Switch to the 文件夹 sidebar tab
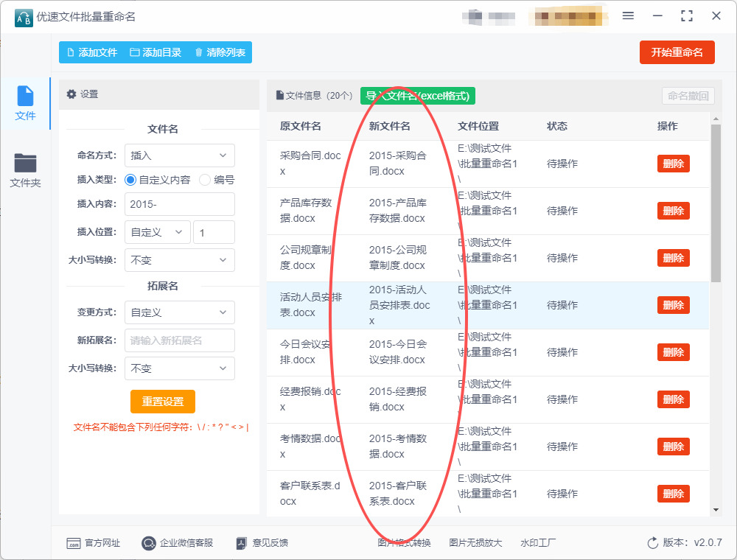The width and height of the screenshot is (737, 560). (x=25, y=170)
